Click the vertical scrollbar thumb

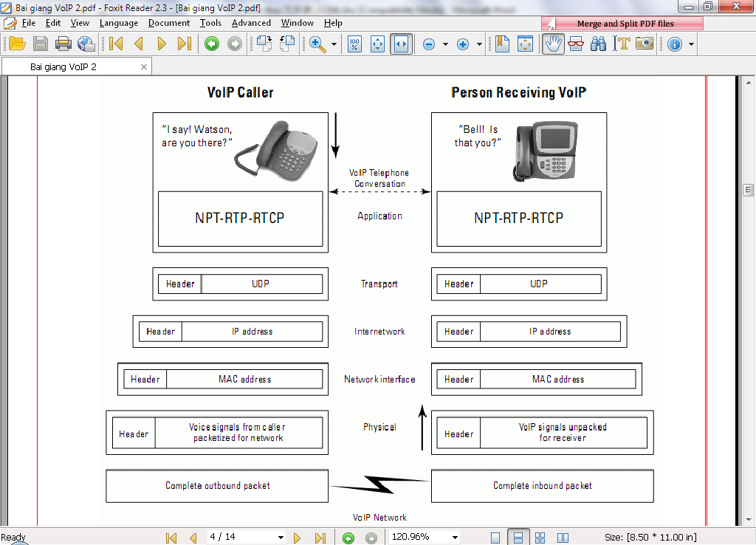tap(748, 190)
